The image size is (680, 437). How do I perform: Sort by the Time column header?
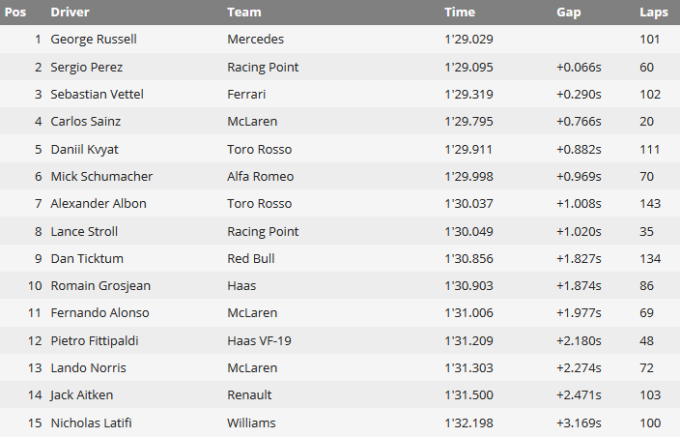pyautogui.click(x=459, y=12)
